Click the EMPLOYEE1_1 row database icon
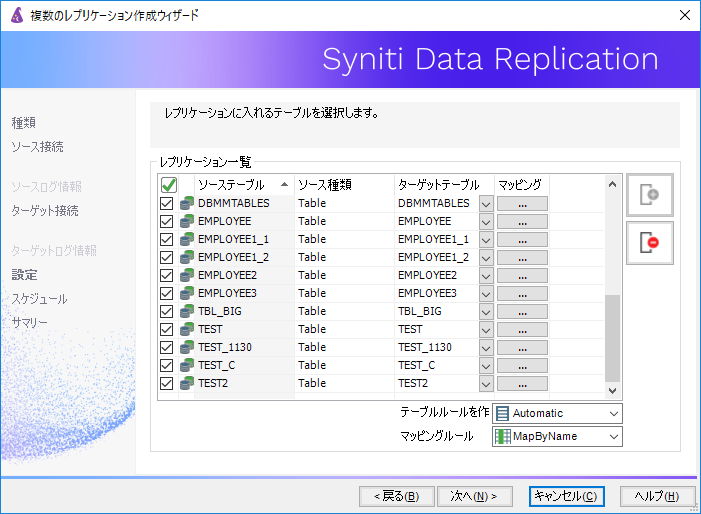Image resolution: width=701 pixels, height=514 pixels. [186, 239]
